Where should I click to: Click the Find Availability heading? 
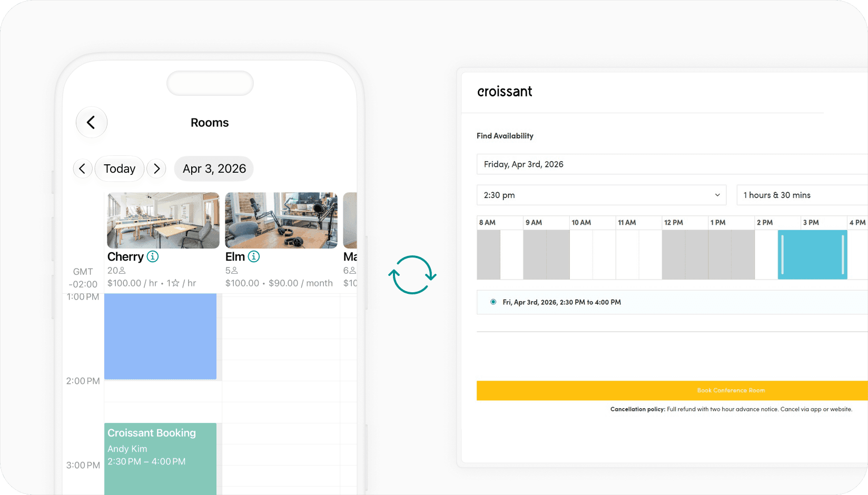[x=505, y=136]
